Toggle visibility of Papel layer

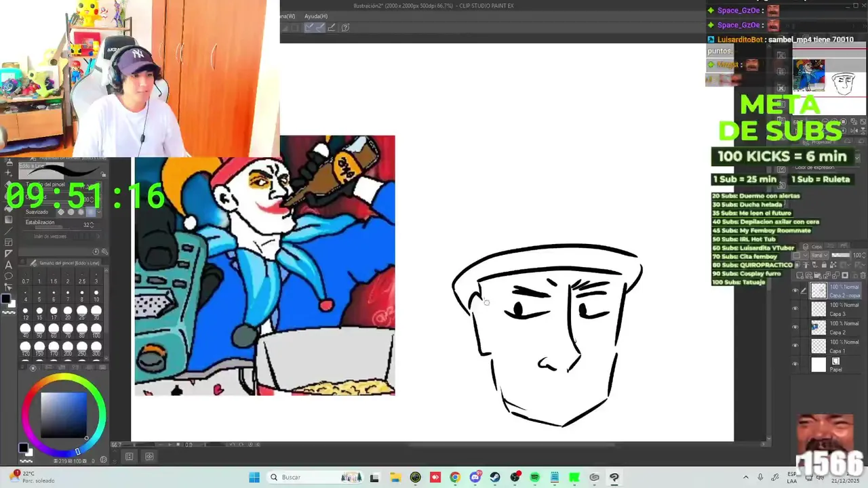pos(795,364)
